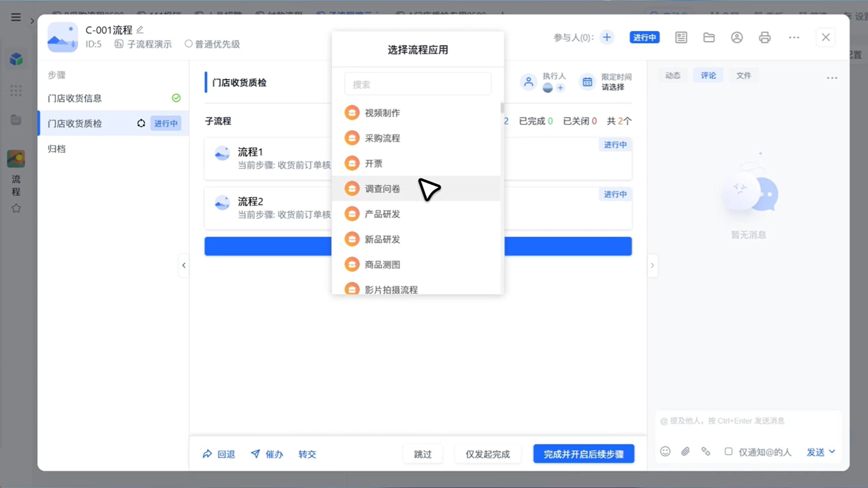Image resolution: width=868 pixels, height=488 pixels.
Task: Expand the 发送 dropdown arrow
Action: point(832,451)
